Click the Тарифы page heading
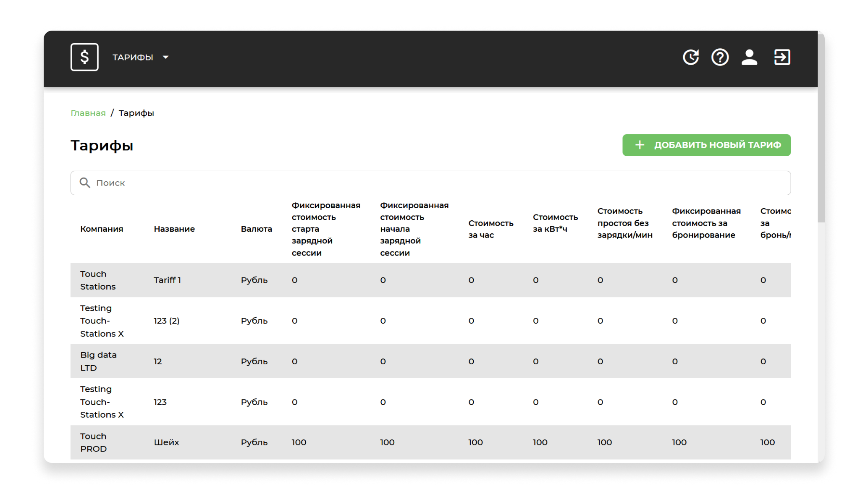868x494 pixels. coord(102,146)
